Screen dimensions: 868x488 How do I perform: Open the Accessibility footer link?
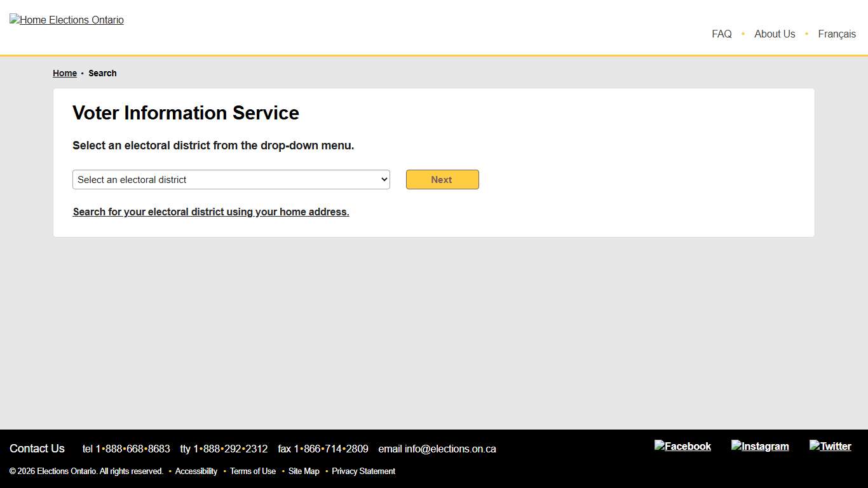pos(196,471)
